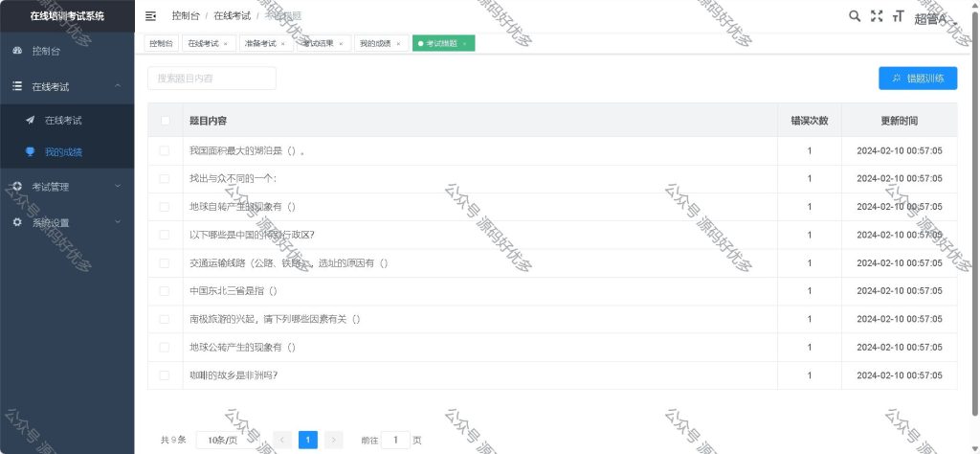Click the 共 9 条 total count text
980x454 pixels.
[173, 441]
